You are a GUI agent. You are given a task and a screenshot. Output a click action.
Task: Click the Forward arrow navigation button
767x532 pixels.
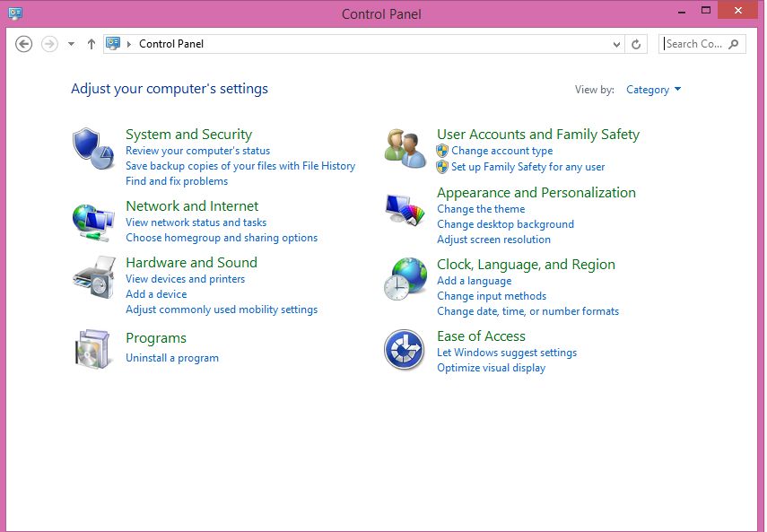point(49,44)
